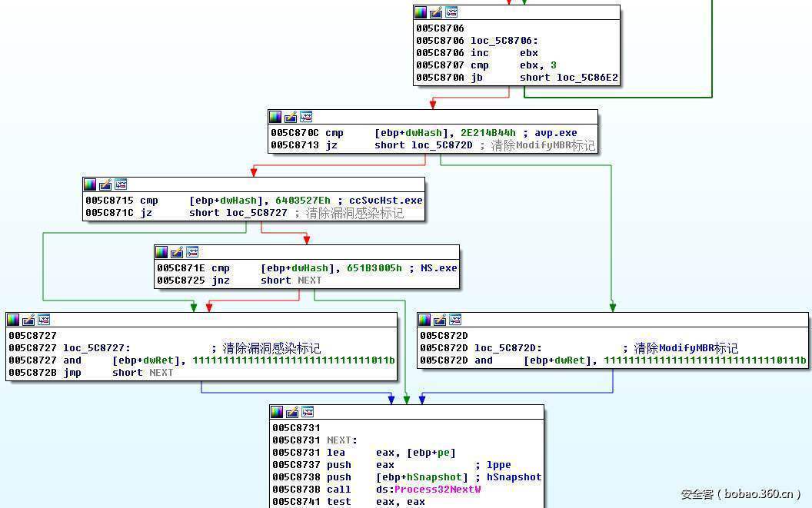
Task: Click the color icon on the NS.exe compare node
Action: [161, 252]
